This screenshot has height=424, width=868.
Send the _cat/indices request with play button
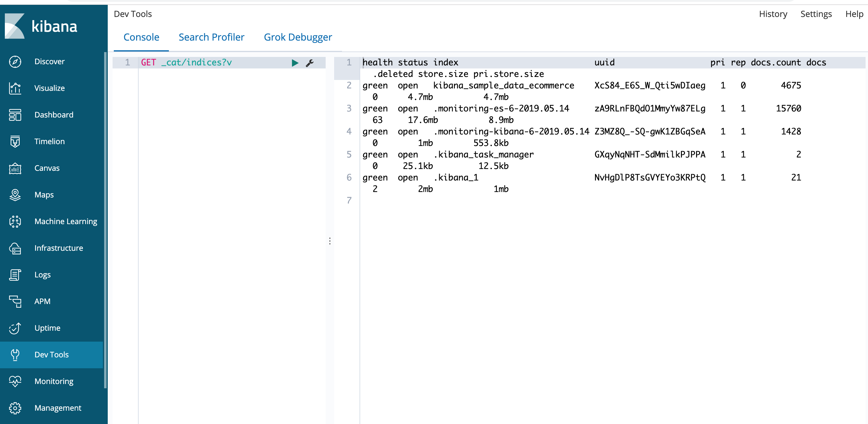tap(295, 63)
